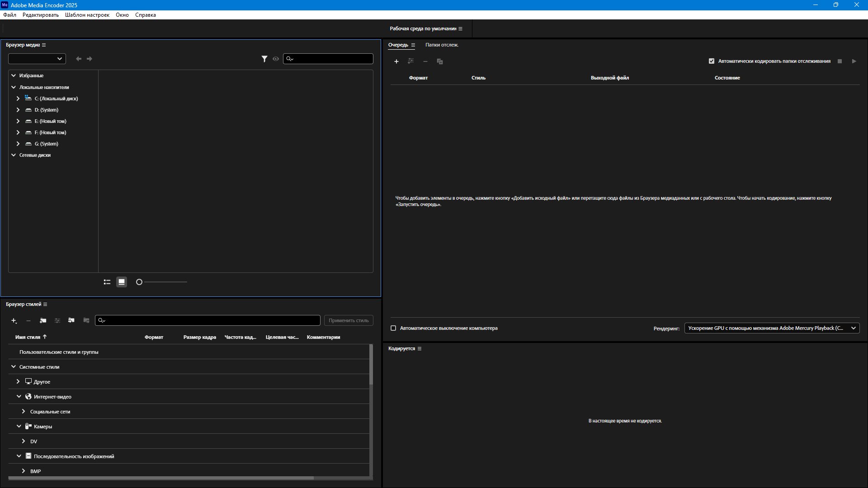Switch the media browser to thumbnail view
This screenshot has height=488, width=868.
[122, 282]
